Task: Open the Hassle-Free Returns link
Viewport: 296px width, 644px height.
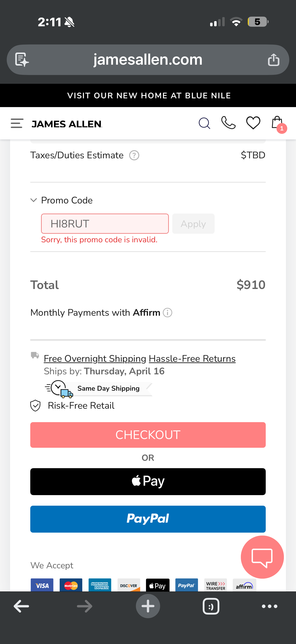Action: pyautogui.click(x=192, y=359)
